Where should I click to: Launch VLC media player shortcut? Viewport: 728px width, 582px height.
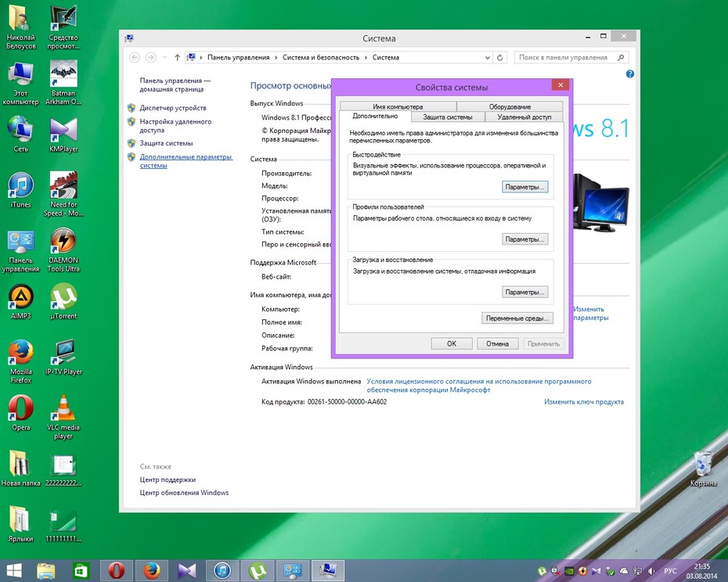point(63,418)
